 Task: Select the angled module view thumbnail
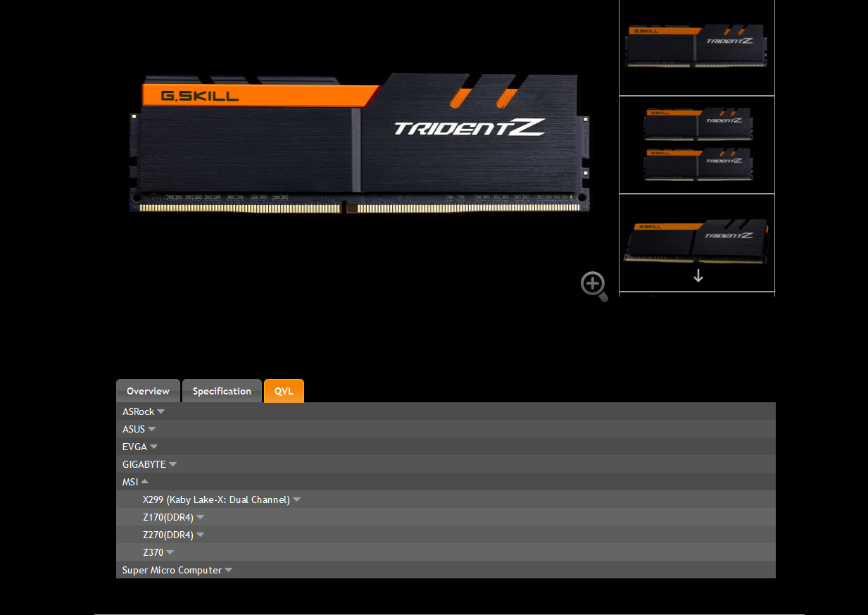pos(697,242)
